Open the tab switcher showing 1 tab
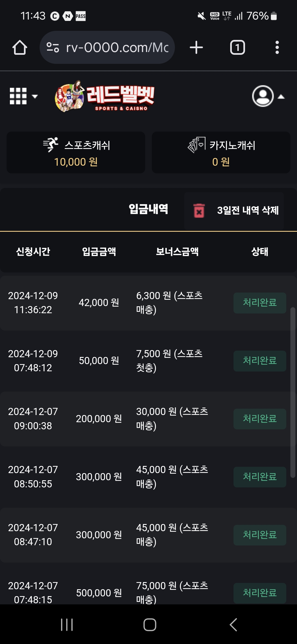The image size is (297, 644). coord(237,48)
